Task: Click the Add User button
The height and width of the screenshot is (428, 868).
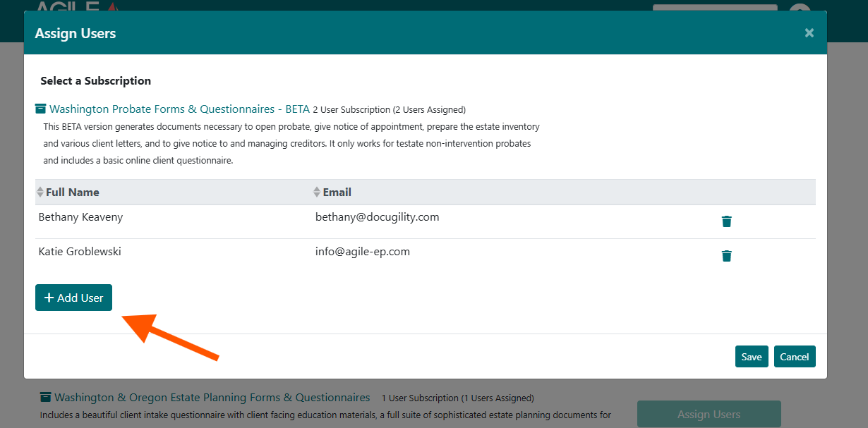Action: click(x=73, y=298)
